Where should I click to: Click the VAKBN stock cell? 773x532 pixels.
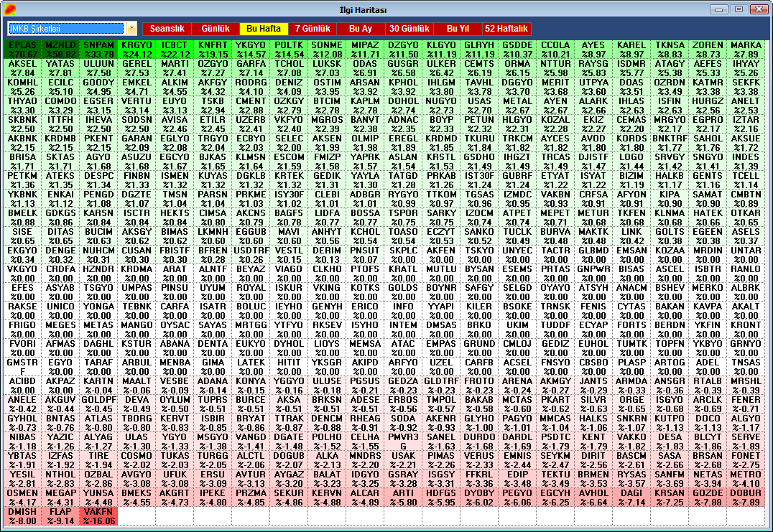point(555,199)
